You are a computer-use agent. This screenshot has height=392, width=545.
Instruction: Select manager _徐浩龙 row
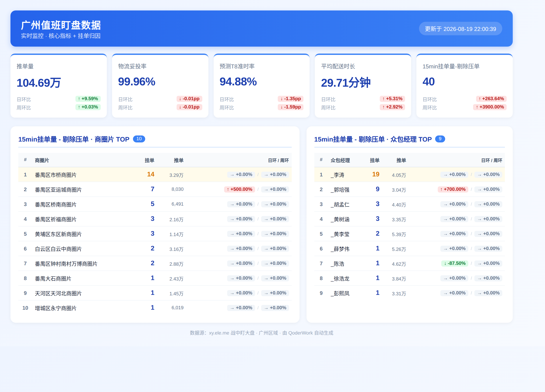click(x=409, y=278)
